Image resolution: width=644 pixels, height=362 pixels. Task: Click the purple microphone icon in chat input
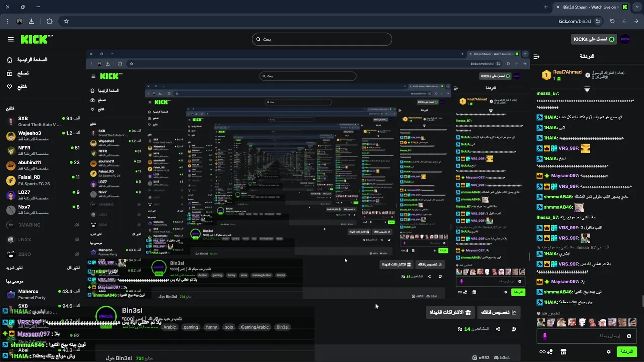544,336
